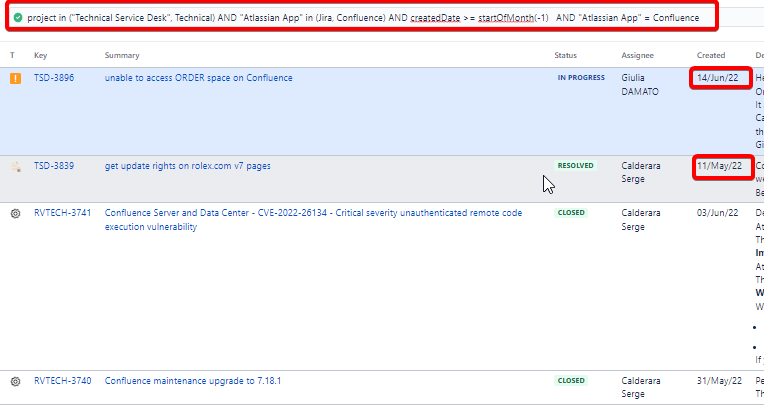The height and width of the screenshot is (412, 764).
Task: Sort by the Summary column header
Action: (x=122, y=56)
